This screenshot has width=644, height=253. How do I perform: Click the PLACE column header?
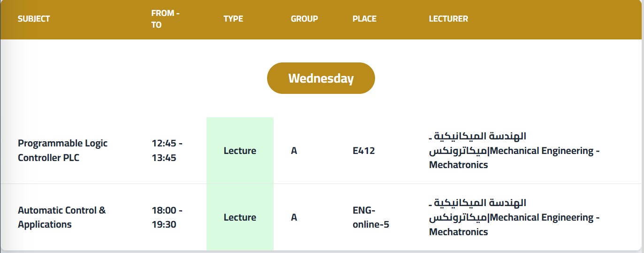pos(364,19)
